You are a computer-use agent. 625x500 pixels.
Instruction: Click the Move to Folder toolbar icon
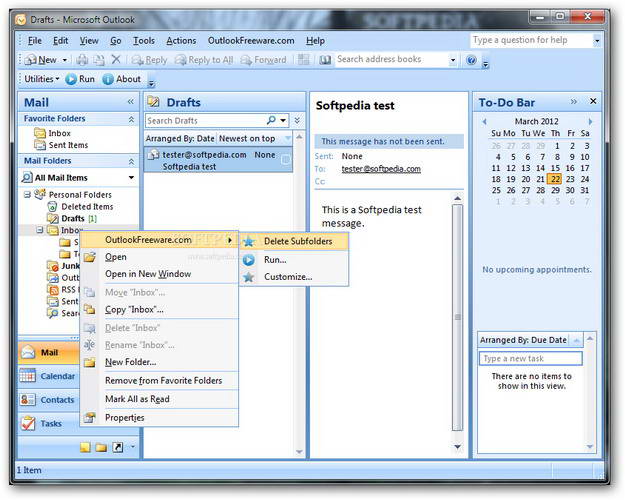(99, 60)
